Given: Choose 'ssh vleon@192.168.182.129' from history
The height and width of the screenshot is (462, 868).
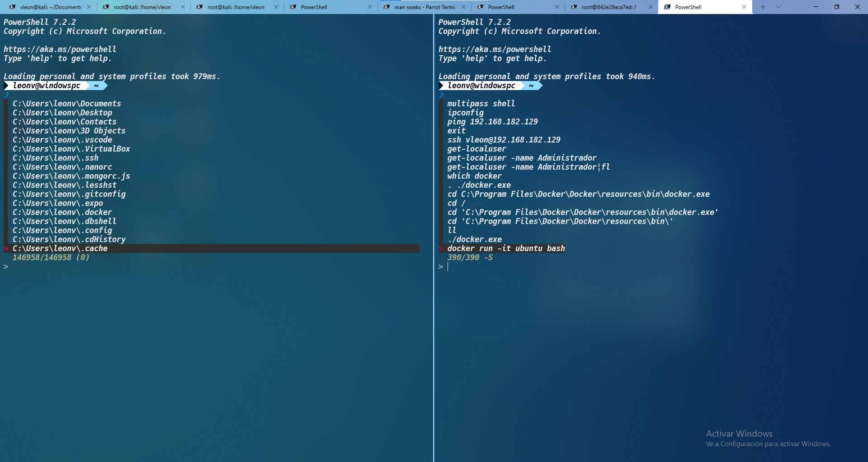Looking at the screenshot, I should point(504,140).
